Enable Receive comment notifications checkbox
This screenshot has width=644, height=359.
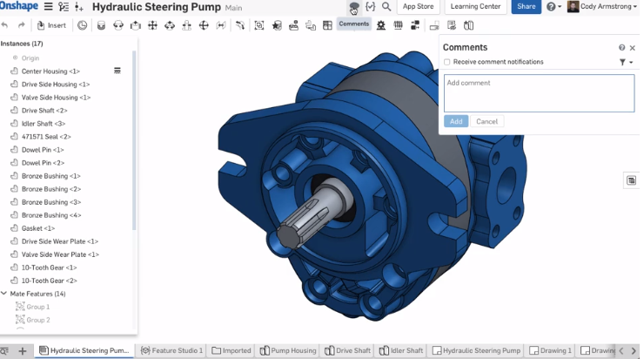tap(447, 62)
